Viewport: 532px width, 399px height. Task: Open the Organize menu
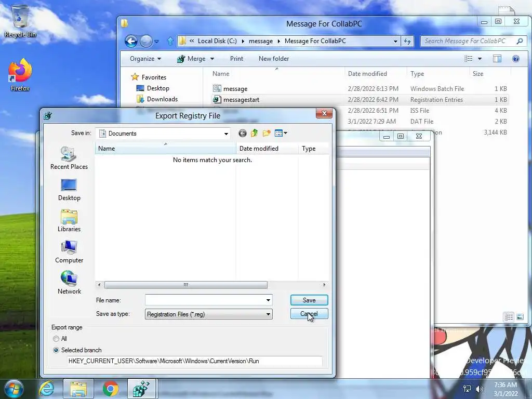(x=145, y=59)
